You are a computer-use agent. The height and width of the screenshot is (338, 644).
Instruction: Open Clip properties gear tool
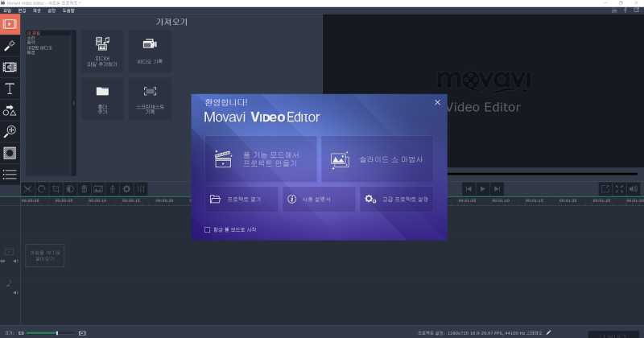(x=126, y=189)
